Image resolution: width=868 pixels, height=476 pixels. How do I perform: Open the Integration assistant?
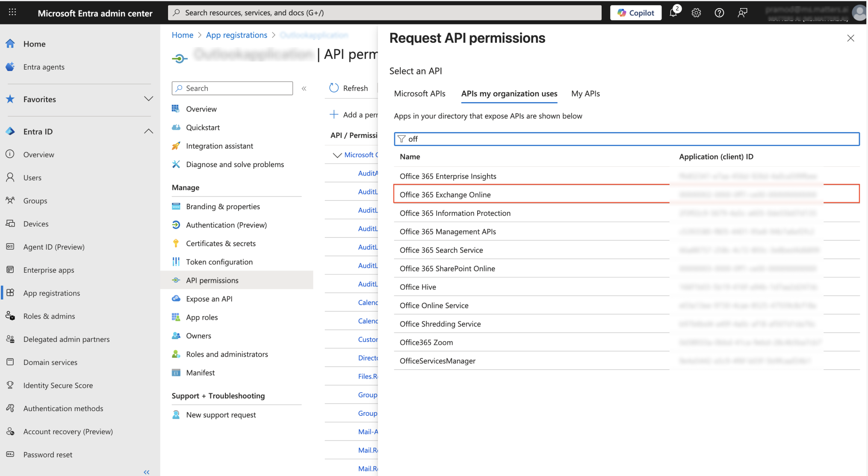click(220, 146)
